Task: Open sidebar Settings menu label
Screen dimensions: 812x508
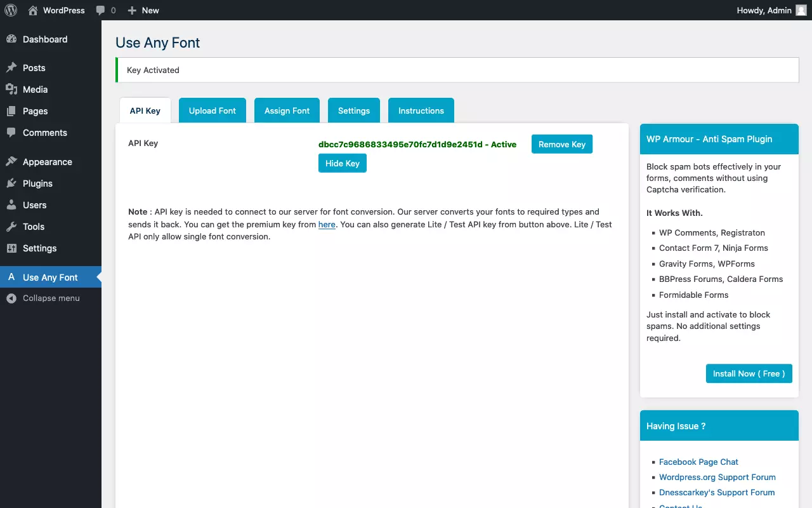Action: pyautogui.click(x=39, y=248)
